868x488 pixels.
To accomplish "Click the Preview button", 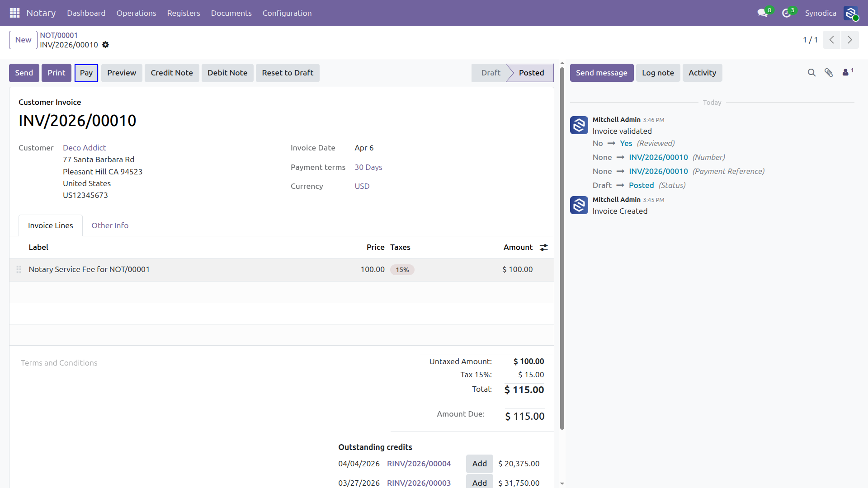I will [122, 73].
